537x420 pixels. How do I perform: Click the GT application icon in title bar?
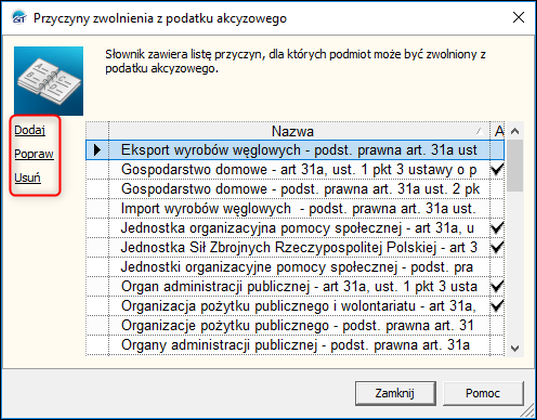tap(19, 18)
